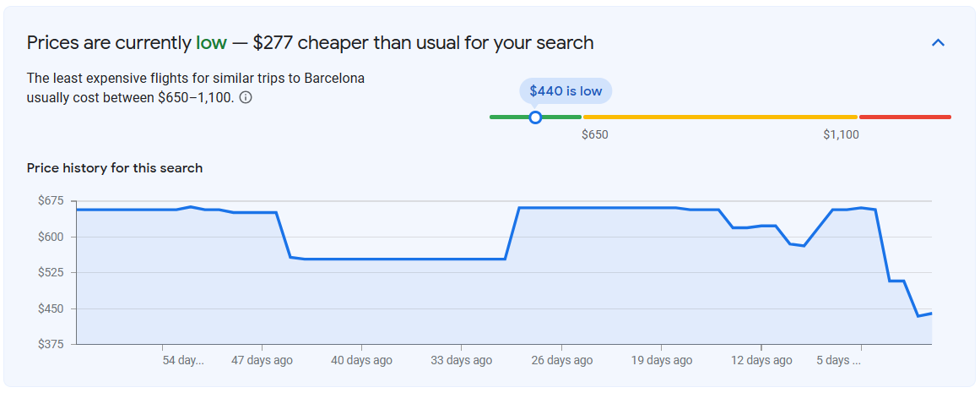Click the $675 y-axis label
The image size is (980, 393).
(51, 201)
